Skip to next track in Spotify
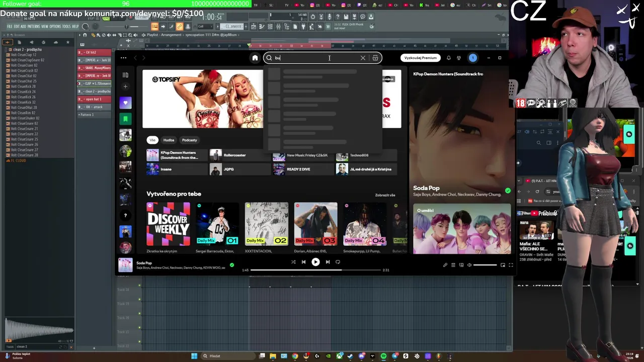This screenshot has width=644, height=362. tap(328, 262)
